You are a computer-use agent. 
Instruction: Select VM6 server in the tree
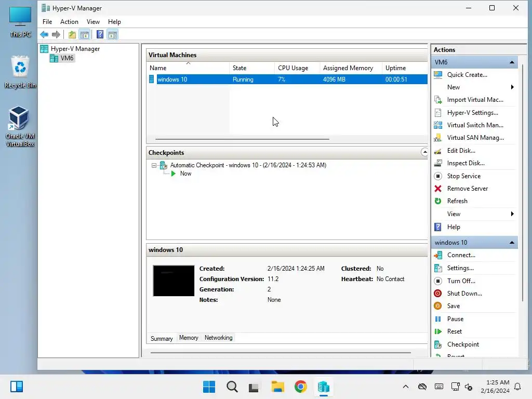[x=67, y=58]
